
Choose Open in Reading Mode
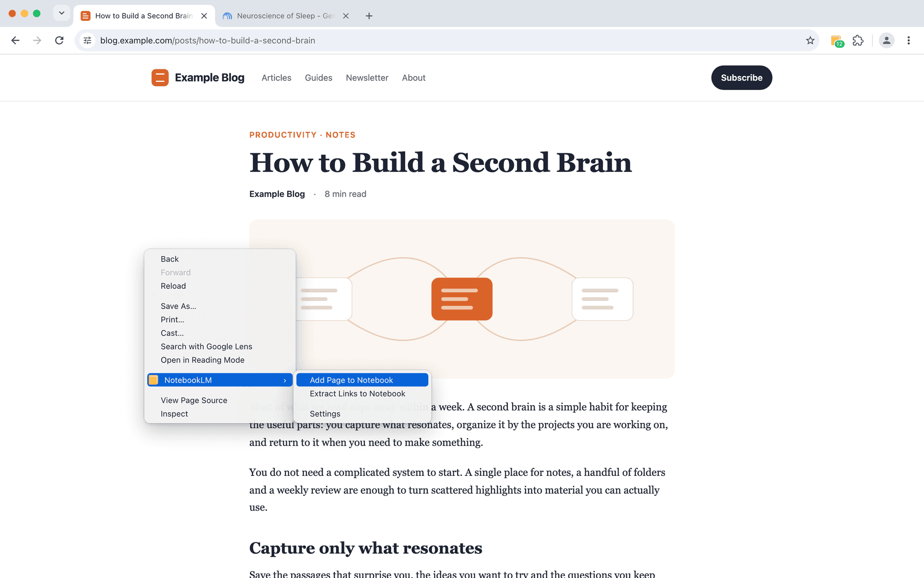click(x=220, y=360)
